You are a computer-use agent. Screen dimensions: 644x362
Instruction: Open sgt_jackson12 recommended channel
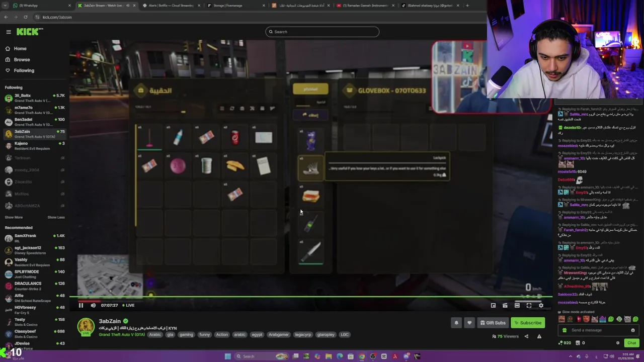[35, 250]
